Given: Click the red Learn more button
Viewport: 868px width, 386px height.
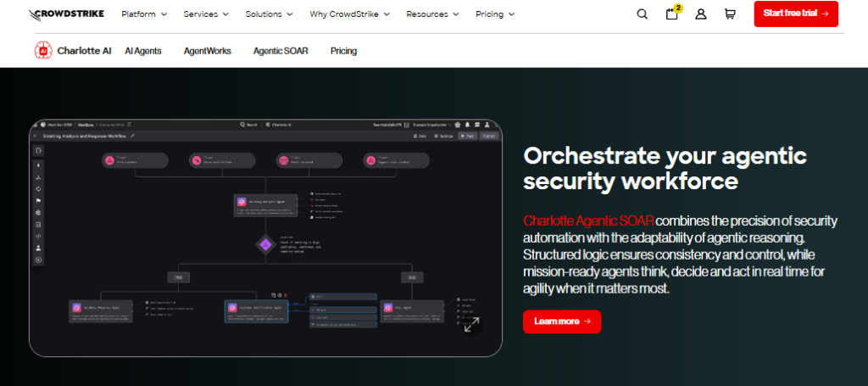Looking at the screenshot, I should tap(562, 322).
